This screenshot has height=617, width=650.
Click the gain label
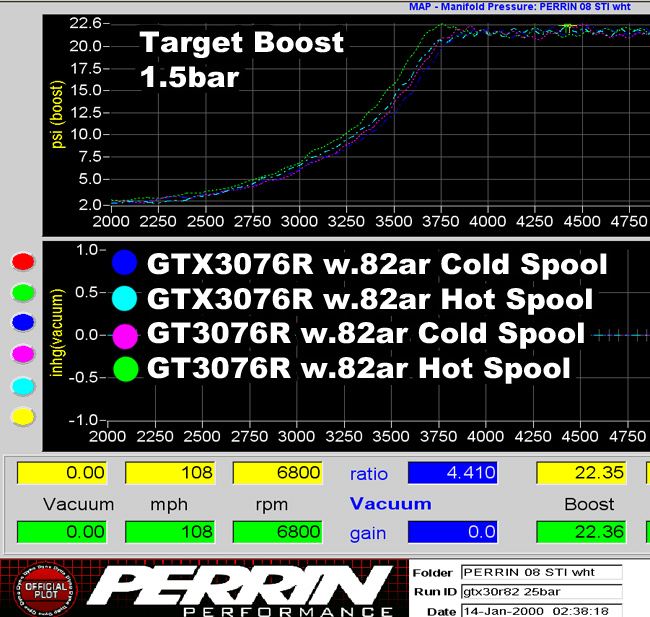coord(368,534)
